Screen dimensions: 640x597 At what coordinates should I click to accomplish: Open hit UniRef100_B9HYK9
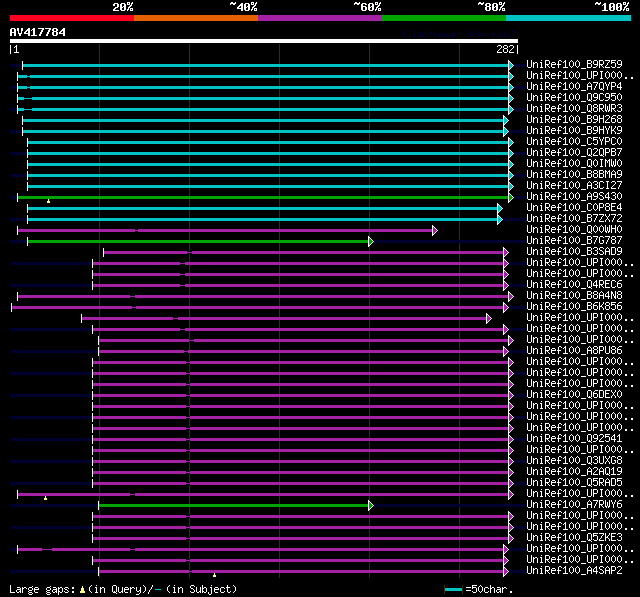coord(574,131)
